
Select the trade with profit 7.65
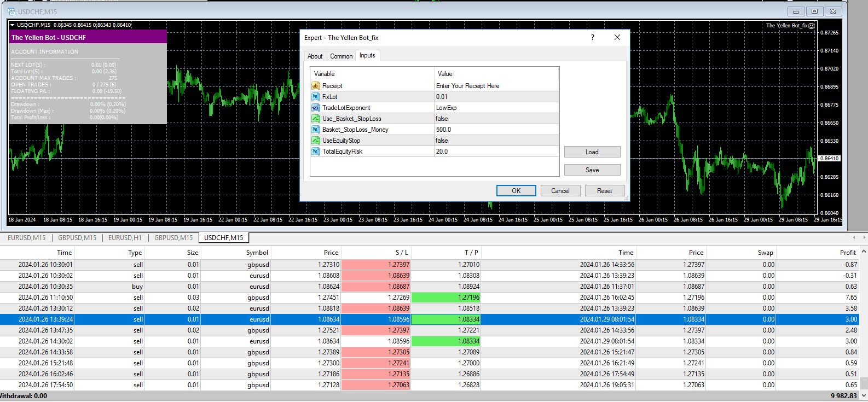(430, 298)
